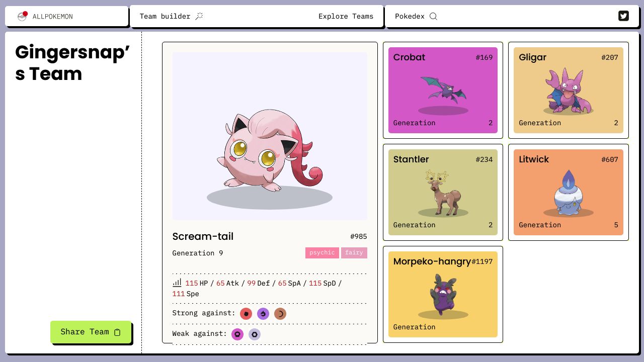
Task: Click the Pokeball logo beside ALLPOKEMON
Action: click(x=22, y=16)
